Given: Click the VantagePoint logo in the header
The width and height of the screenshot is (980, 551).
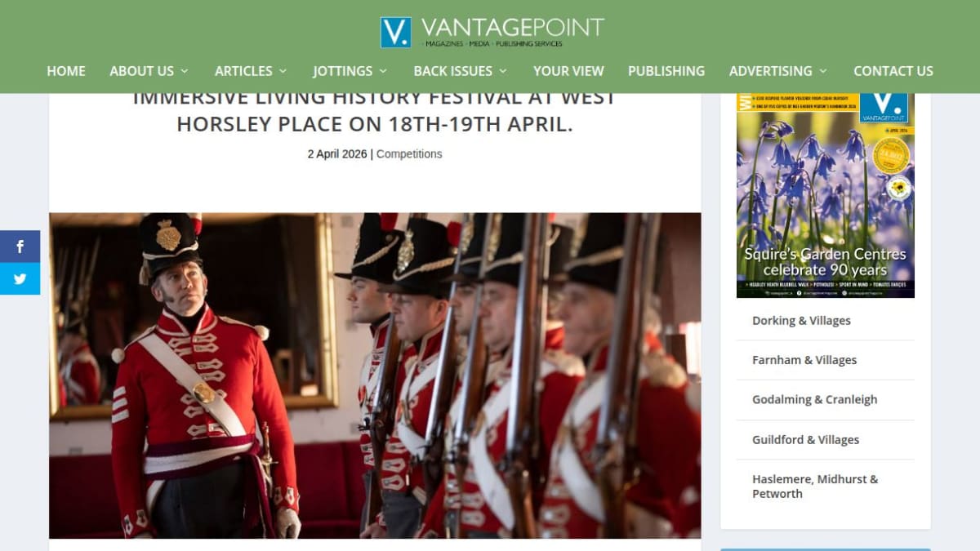Looking at the screenshot, I should [x=492, y=33].
